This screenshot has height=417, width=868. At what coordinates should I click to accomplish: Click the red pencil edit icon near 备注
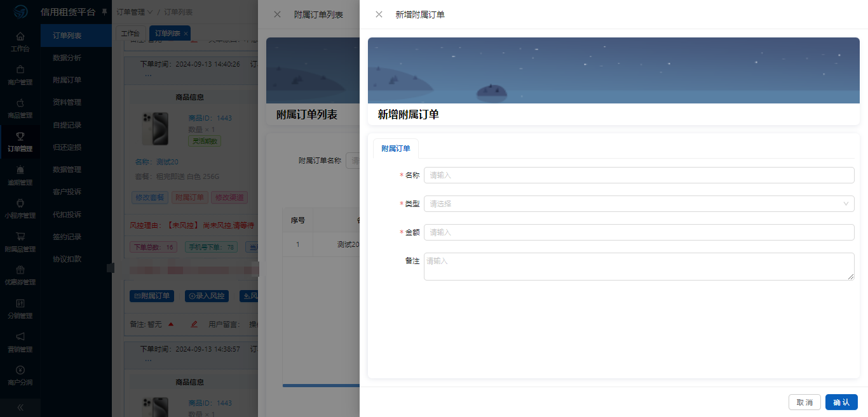point(194,324)
